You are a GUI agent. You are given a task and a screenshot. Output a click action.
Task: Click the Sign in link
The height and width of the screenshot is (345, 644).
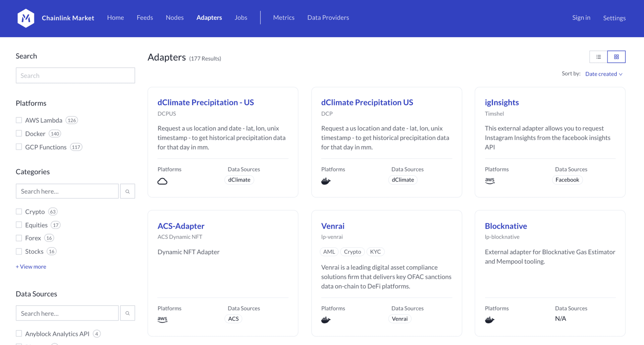click(581, 17)
